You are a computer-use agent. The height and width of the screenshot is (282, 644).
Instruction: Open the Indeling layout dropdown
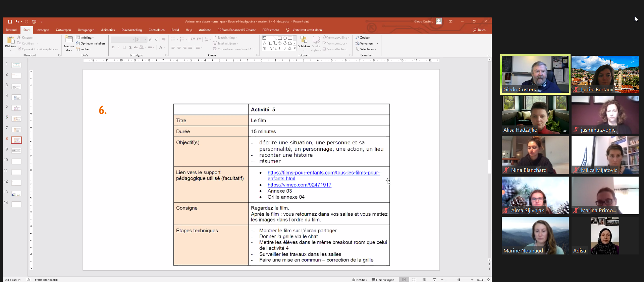click(85, 38)
